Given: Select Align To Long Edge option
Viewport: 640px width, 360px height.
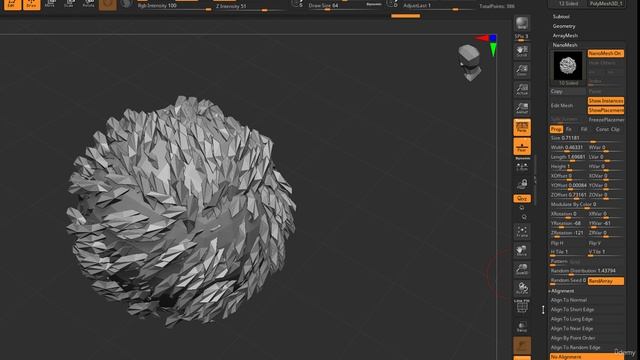Looking at the screenshot, I should pyautogui.click(x=587, y=319).
